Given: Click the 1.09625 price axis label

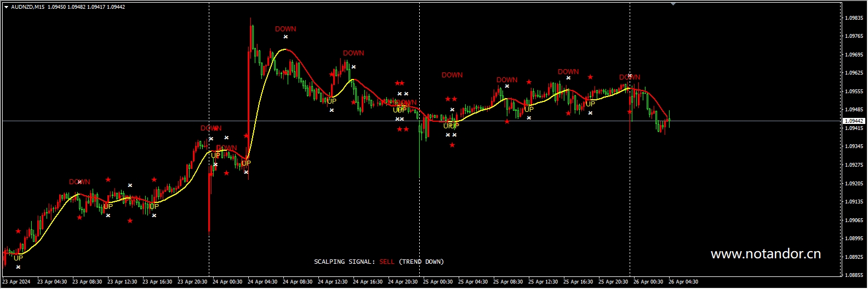Looking at the screenshot, I should (x=854, y=73).
